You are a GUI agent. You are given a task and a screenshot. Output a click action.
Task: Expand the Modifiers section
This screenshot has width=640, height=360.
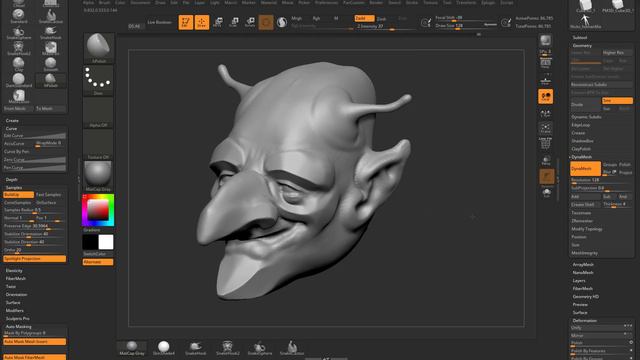tap(15, 311)
